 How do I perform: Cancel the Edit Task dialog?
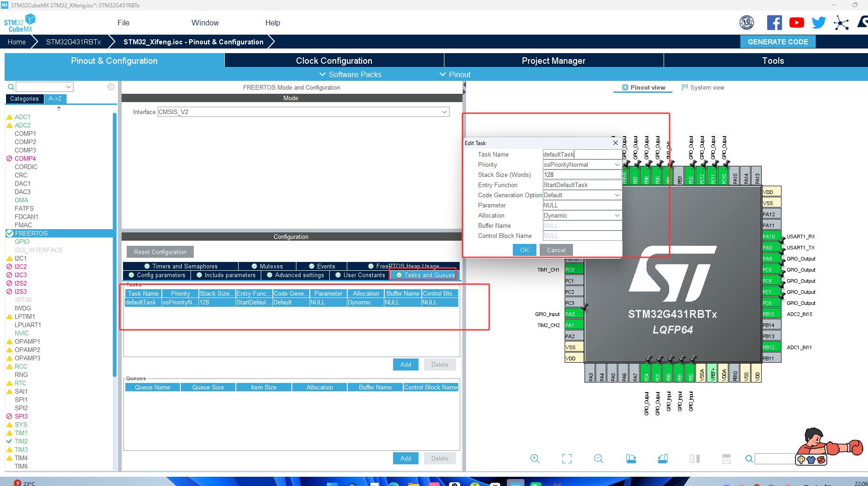(556, 250)
